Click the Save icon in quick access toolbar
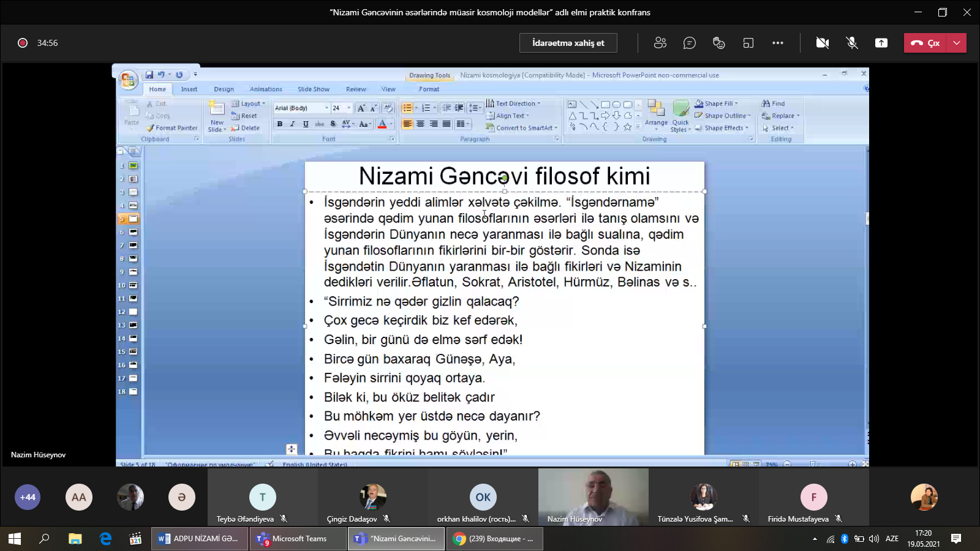 click(x=149, y=75)
